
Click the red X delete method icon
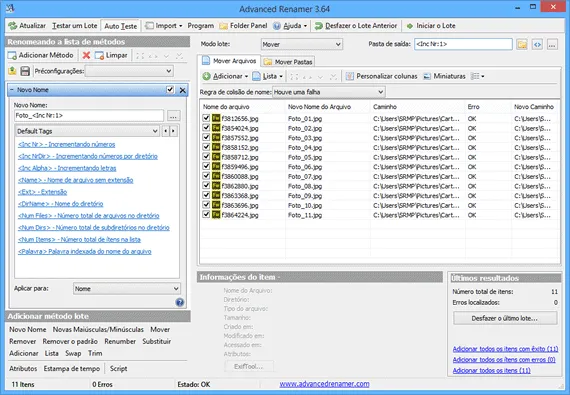(86, 55)
